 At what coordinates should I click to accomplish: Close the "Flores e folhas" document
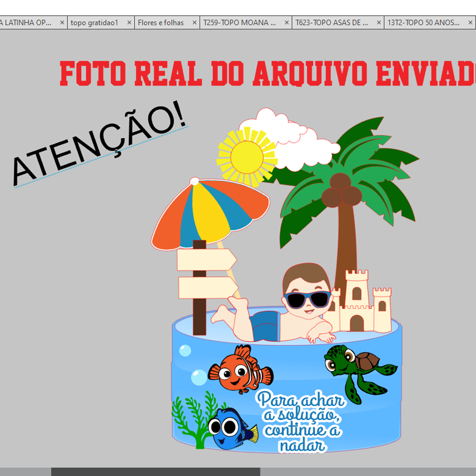tap(194, 23)
